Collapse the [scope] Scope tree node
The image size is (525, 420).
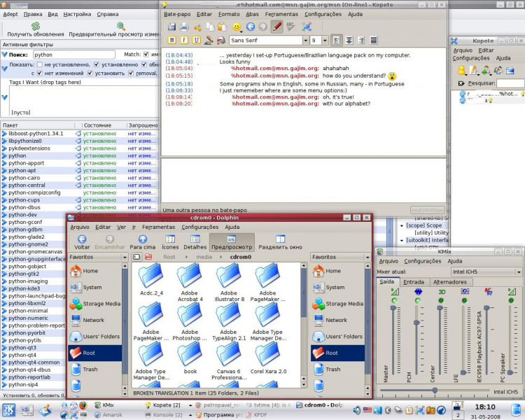[402, 225]
